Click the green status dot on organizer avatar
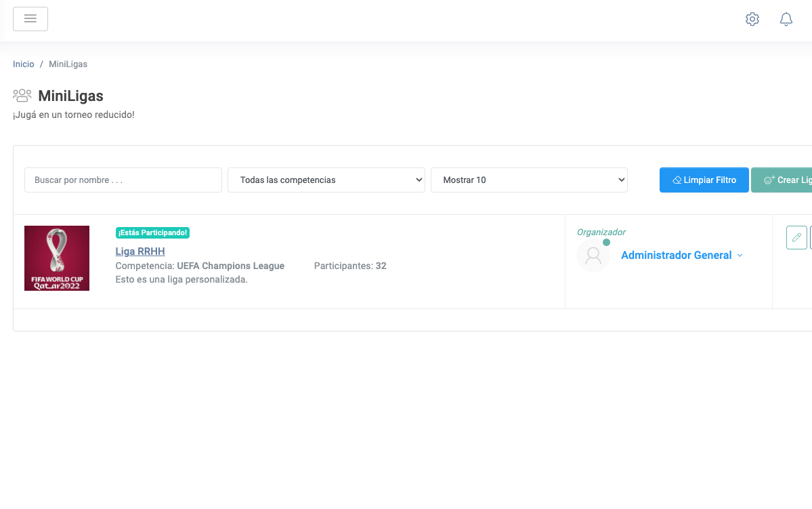This screenshot has height=509, width=812. point(606,242)
